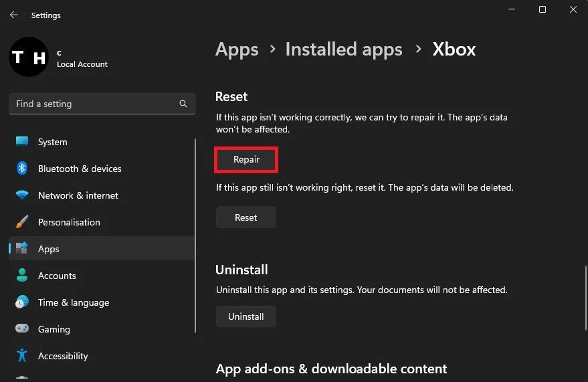Click the Uninstall section heading
The image size is (588, 382).
[241, 270]
